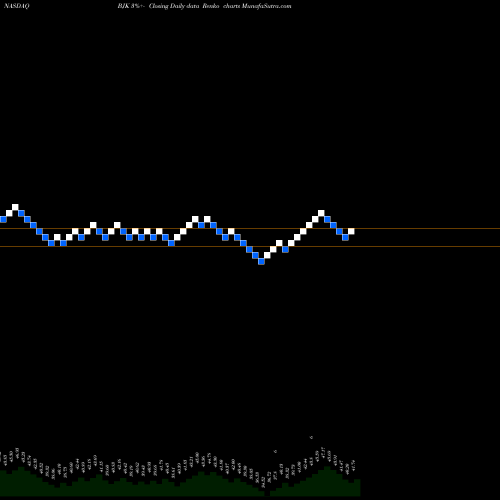This screenshot has width=500, height=500.
Task: Select the final white brick ending the series
Action: tap(351, 231)
